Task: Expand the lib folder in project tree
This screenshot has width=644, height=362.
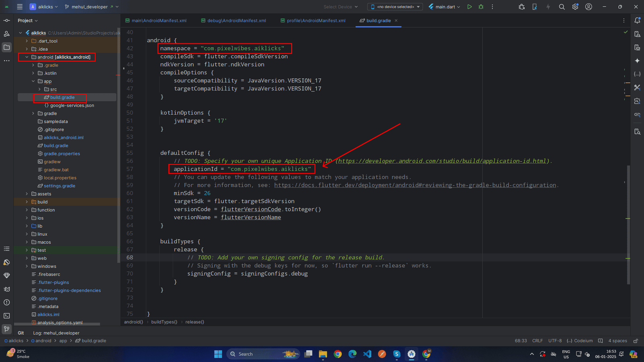Action: pyautogui.click(x=27, y=226)
